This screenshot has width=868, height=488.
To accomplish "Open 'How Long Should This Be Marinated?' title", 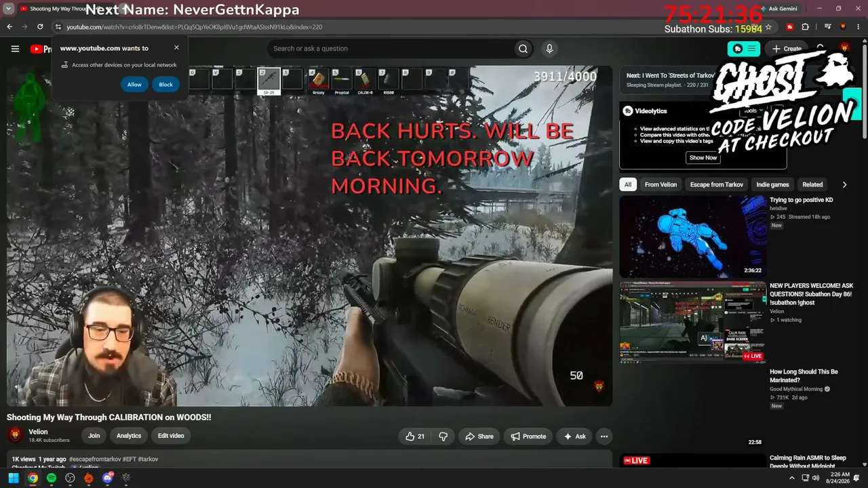I will coord(804,376).
